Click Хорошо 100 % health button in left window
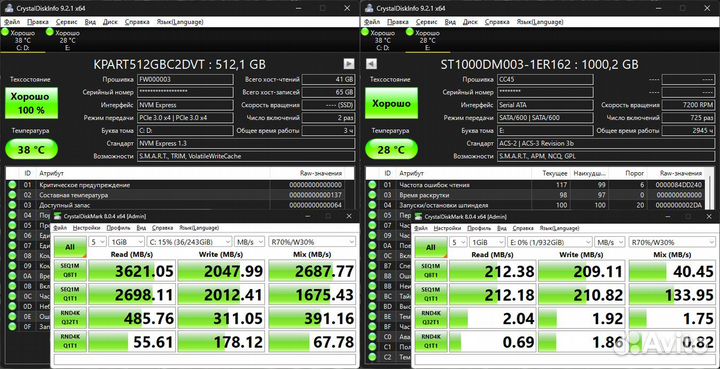Image resolution: width=720 pixels, height=369 pixels. point(32,103)
